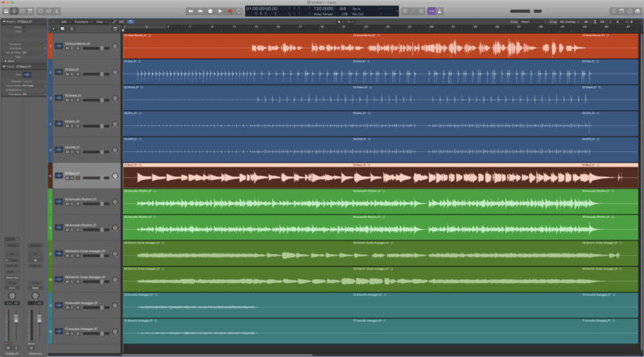Screen dimensions: 644x357
Task: Open the Snap mode dropdown
Action: pyautogui.click(x=530, y=22)
